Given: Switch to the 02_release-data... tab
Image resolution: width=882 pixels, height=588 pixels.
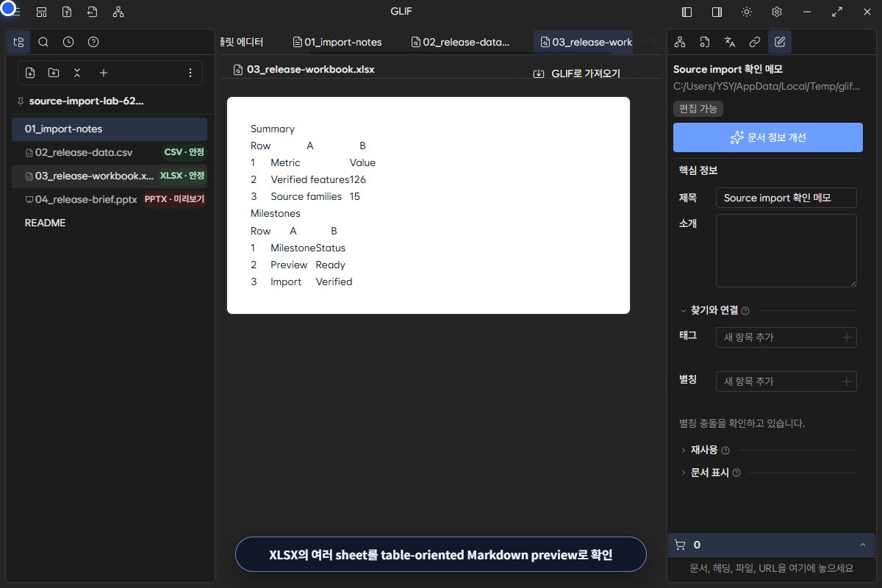Looking at the screenshot, I should click(x=460, y=42).
